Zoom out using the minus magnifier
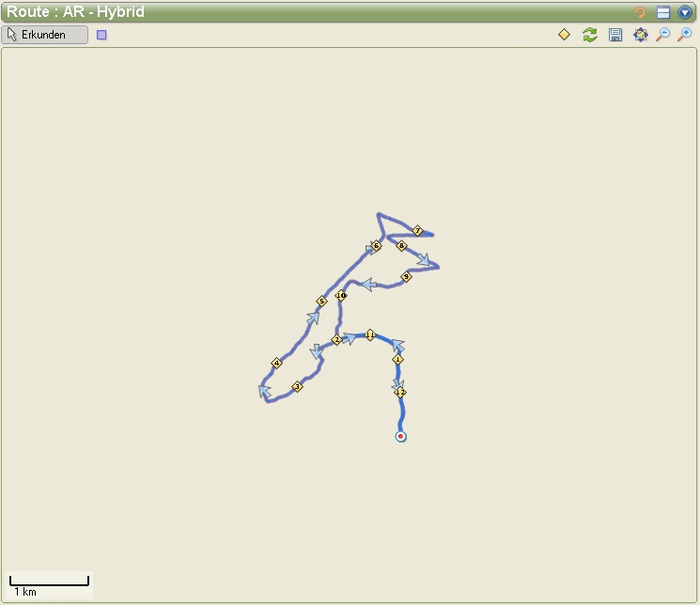700x605 pixels. coord(662,35)
